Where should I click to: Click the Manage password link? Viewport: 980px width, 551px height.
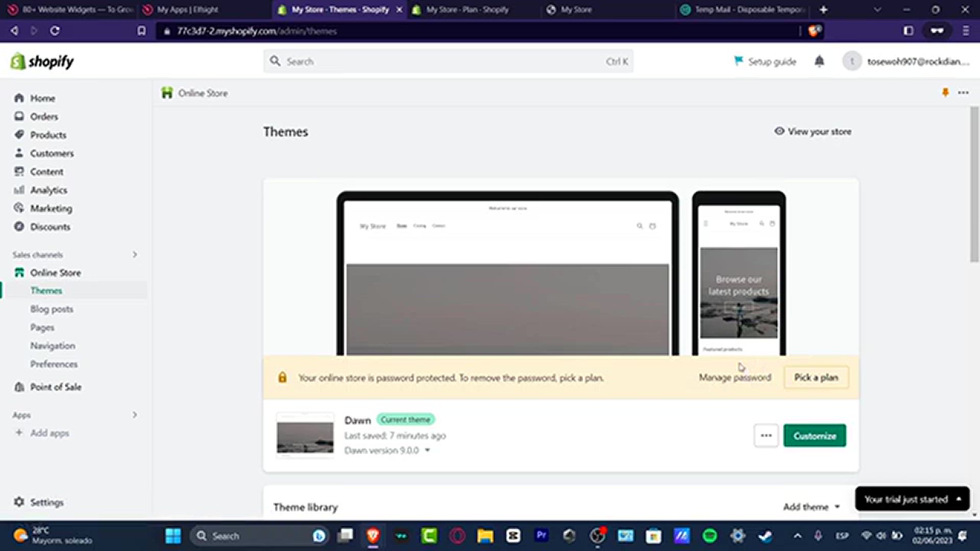(734, 378)
